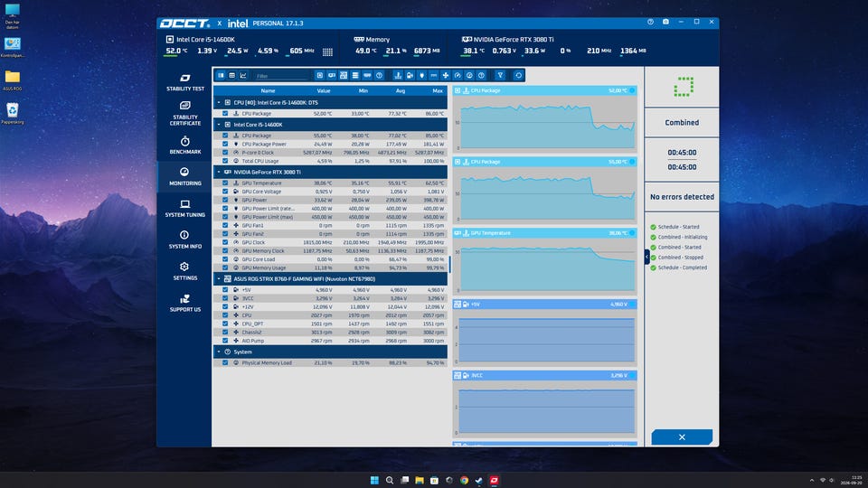
Task: Click graph icon in GPU Temperature chart header
Action: [467, 233]
